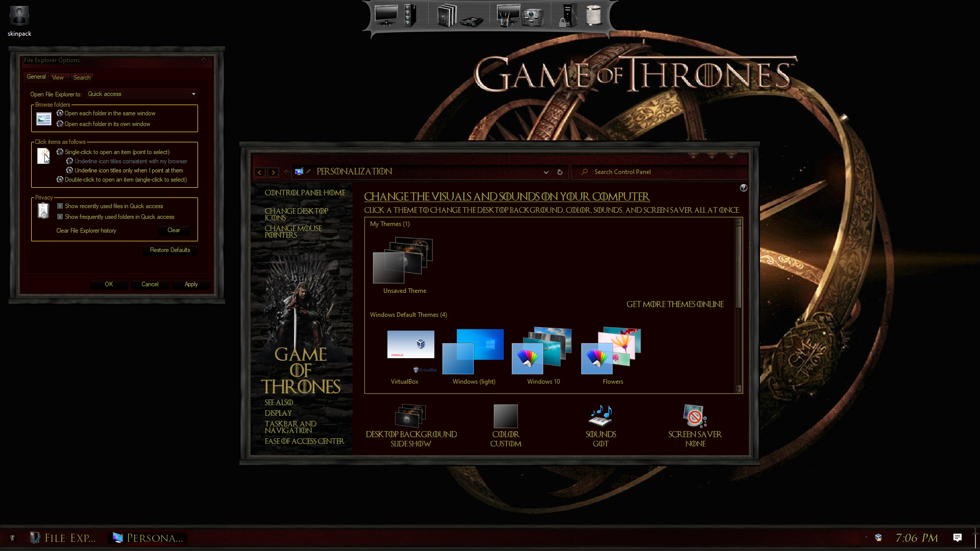Click the help question mark icon
Screen dimensions: 980x551
[743, 188]
